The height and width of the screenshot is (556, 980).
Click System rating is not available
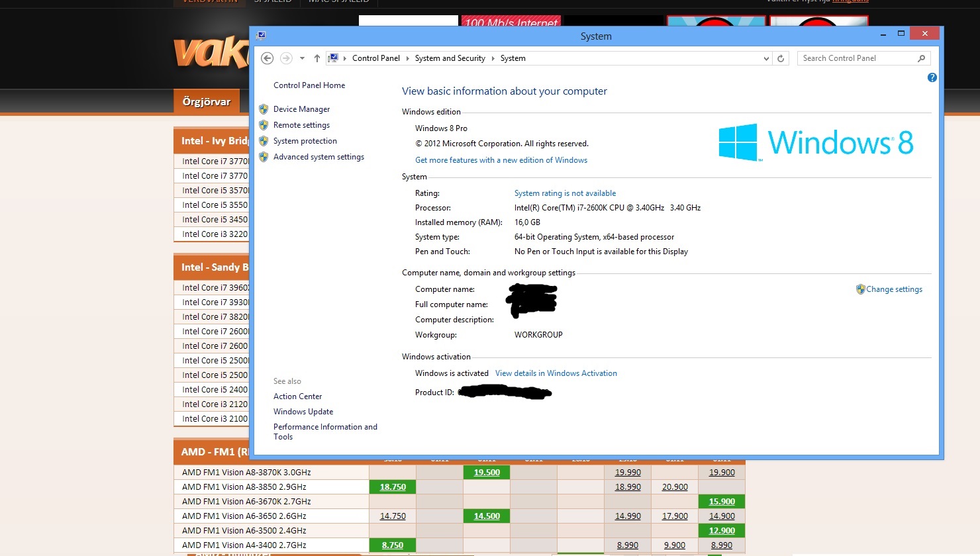(565, 193)
